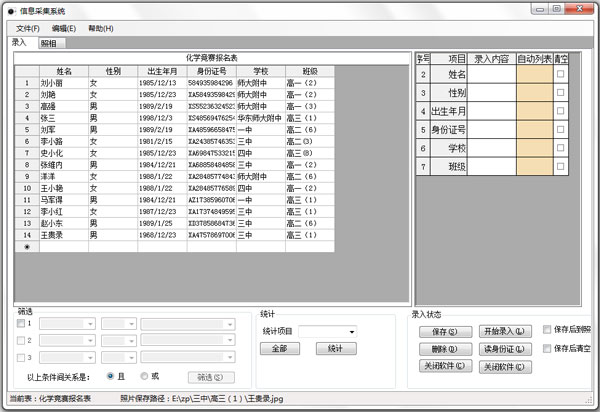Tick the clear checkbox for 姓名 row
Viewport: 600px width, 412px height.
point(560,74)
